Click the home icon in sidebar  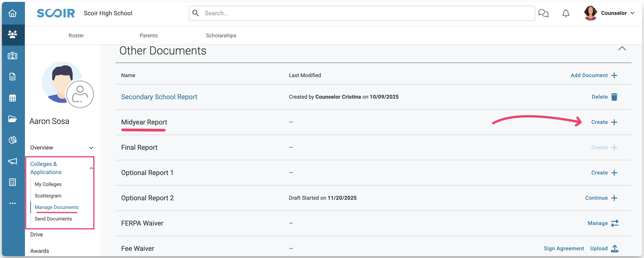click(x=12, y=13)
